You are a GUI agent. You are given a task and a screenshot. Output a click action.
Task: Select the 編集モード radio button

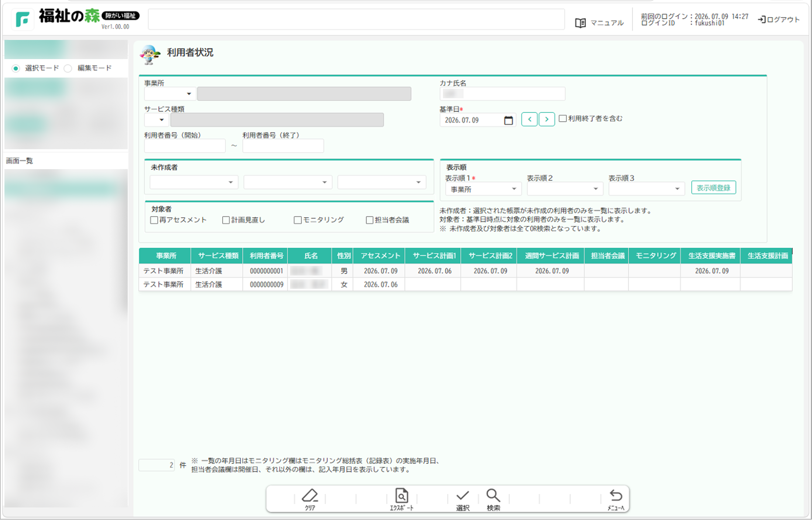click(68, 68)
